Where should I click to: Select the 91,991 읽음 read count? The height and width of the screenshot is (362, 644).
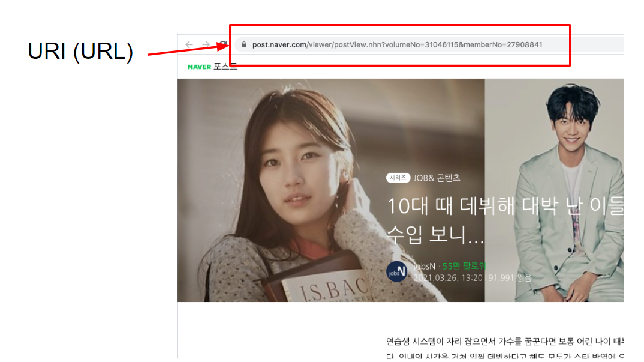click(510, 278)
